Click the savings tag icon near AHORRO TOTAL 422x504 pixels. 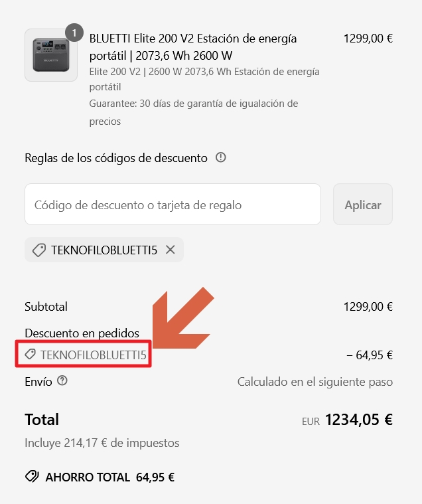(x=32, y=477)
